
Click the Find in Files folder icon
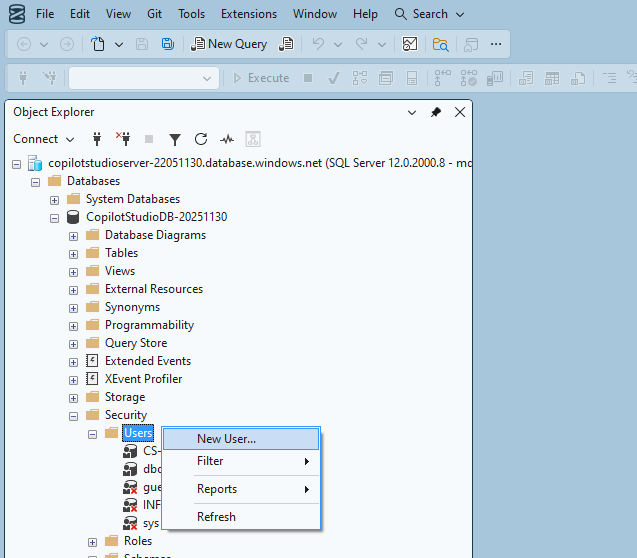pyautogui.click(x=440, y=44)
